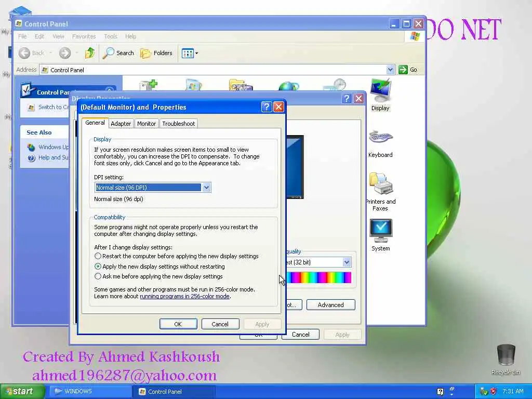Open the View menu

click(58, 36)
